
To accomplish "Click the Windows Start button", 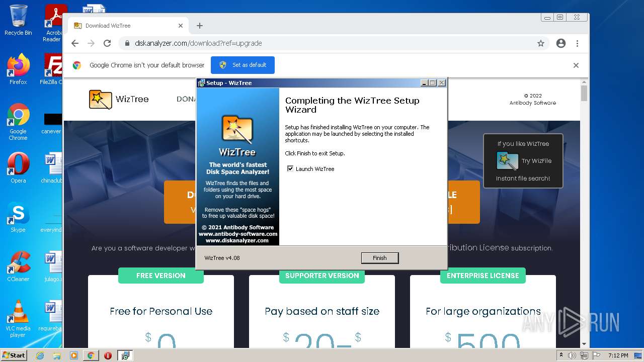I will (x=14, y=355).
